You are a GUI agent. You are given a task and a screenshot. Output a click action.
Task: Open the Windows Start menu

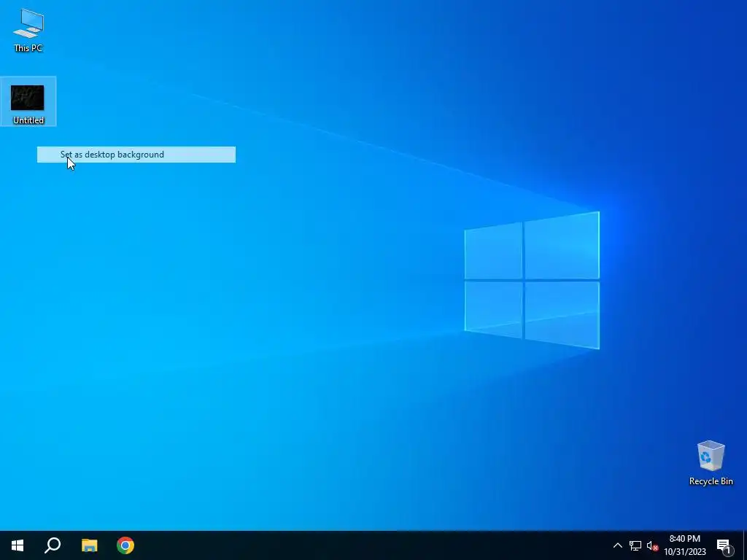[18, 545]
